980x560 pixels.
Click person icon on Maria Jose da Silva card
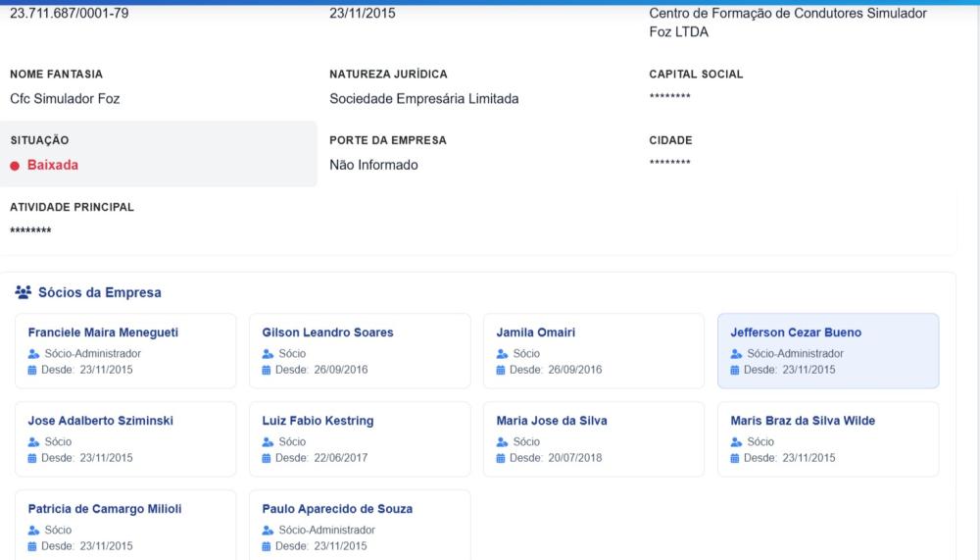tap(502, 441)
